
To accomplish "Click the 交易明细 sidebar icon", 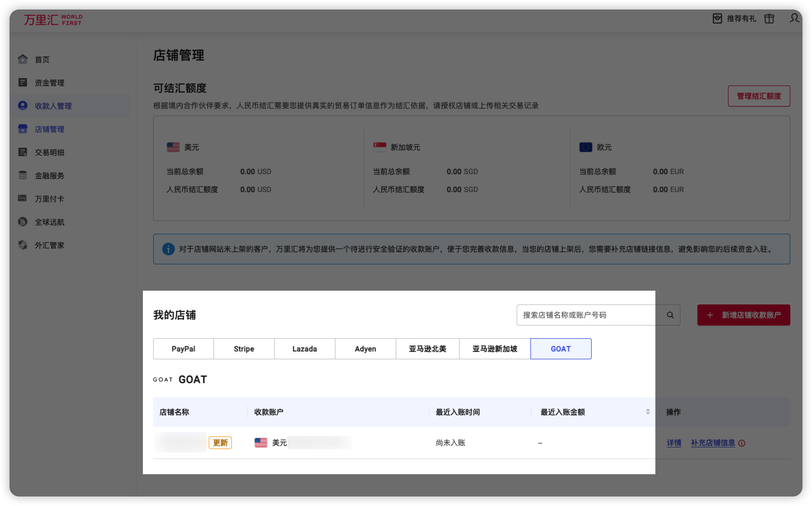I will [x=22, y=152].
